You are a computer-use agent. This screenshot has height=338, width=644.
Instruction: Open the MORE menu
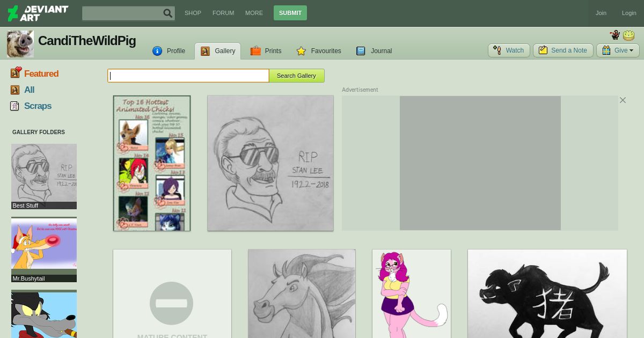254,13
